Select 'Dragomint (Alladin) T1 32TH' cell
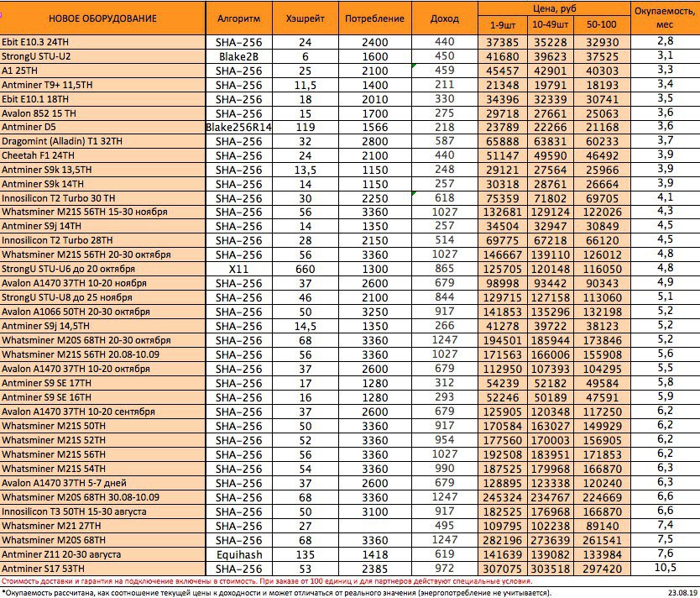Viewport: 700px width, 598px height. coord(102,141)
